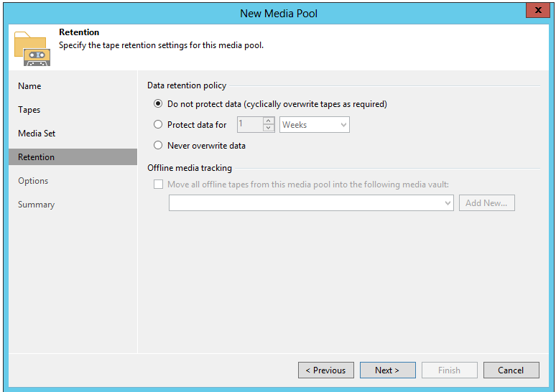Jump to the Options step

coord(33,181)
